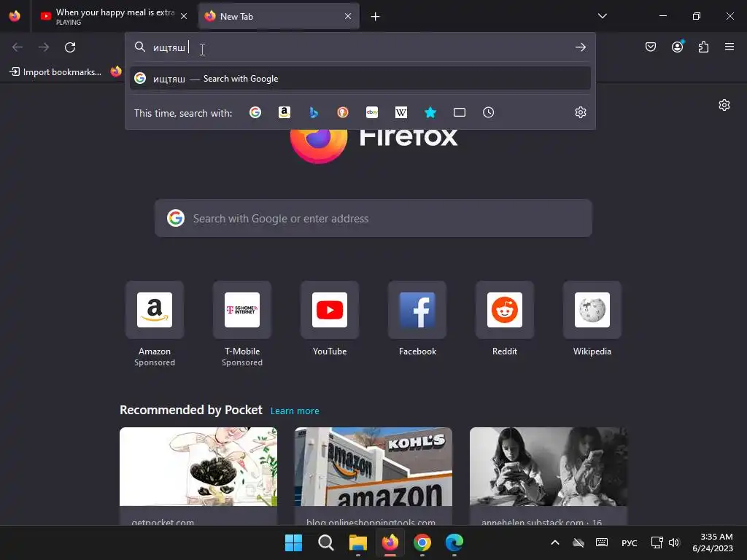Search history via the clock icon
747x560 pixels.
(x=488, y=112)
